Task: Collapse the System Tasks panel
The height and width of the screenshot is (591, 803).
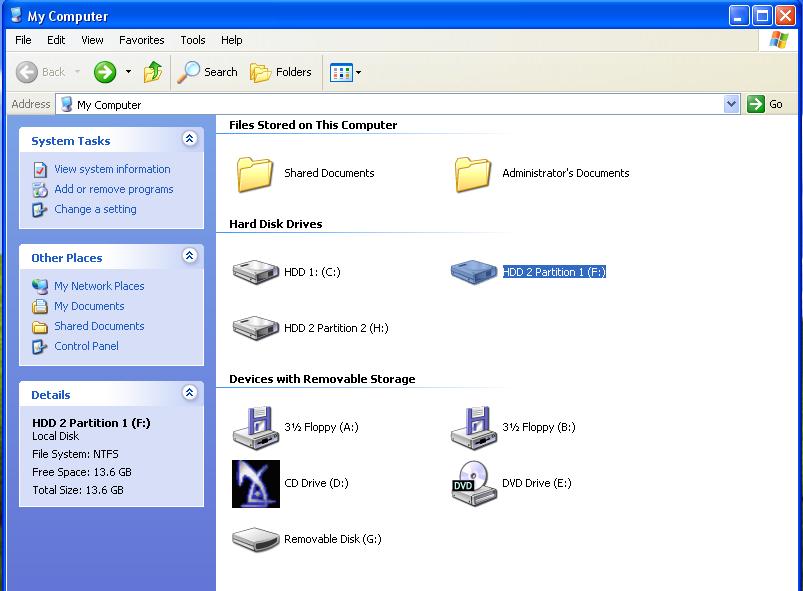Action: click(x=189, y=140)
